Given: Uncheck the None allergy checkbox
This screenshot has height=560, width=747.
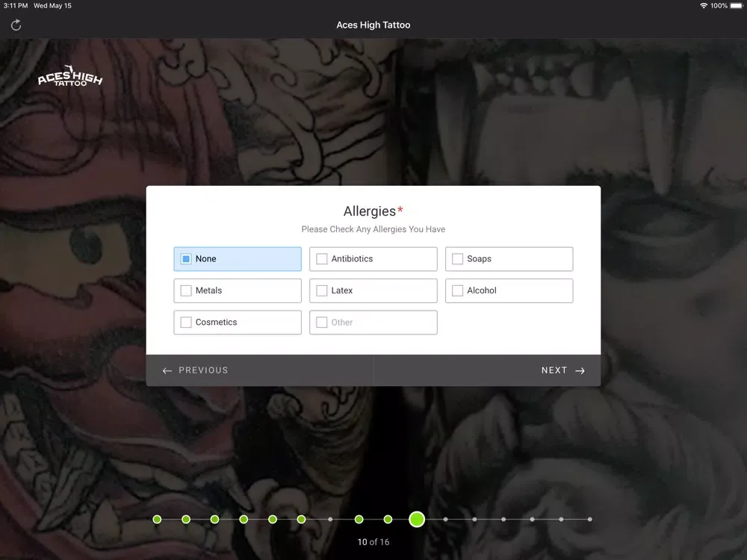Looking at the screenshot, I should pos(186,259).
